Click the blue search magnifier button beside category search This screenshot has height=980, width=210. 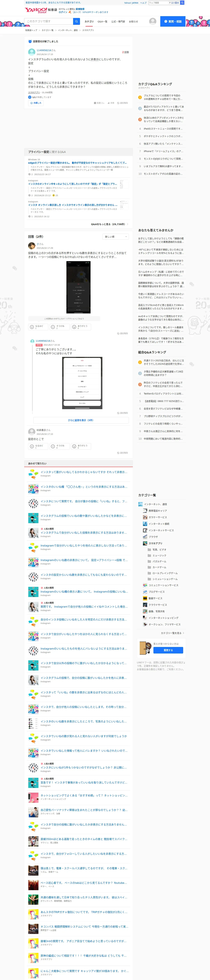point(77,21)
